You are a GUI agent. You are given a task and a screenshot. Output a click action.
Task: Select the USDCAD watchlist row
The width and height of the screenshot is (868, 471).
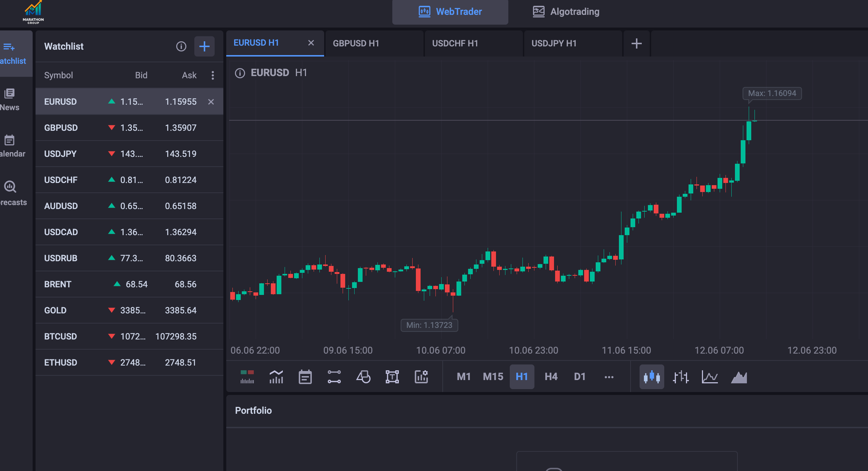point(129,232)
